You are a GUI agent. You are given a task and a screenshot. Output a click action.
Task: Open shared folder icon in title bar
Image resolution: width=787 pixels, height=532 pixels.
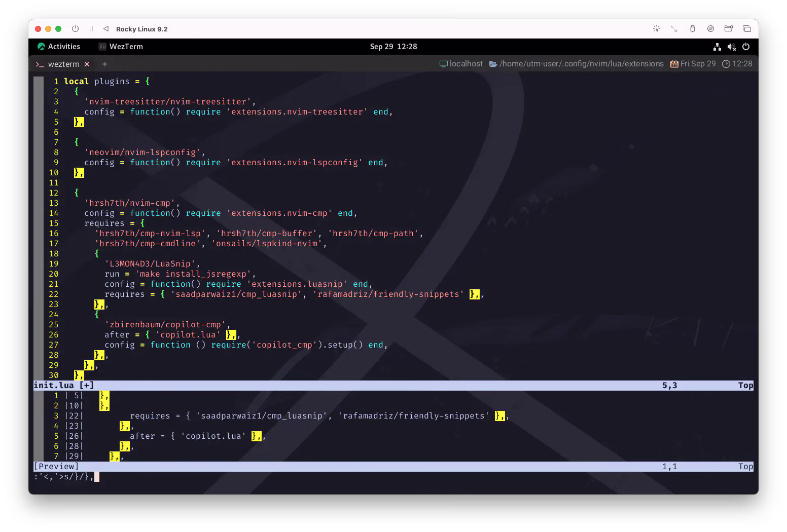[x=729, y=29]
